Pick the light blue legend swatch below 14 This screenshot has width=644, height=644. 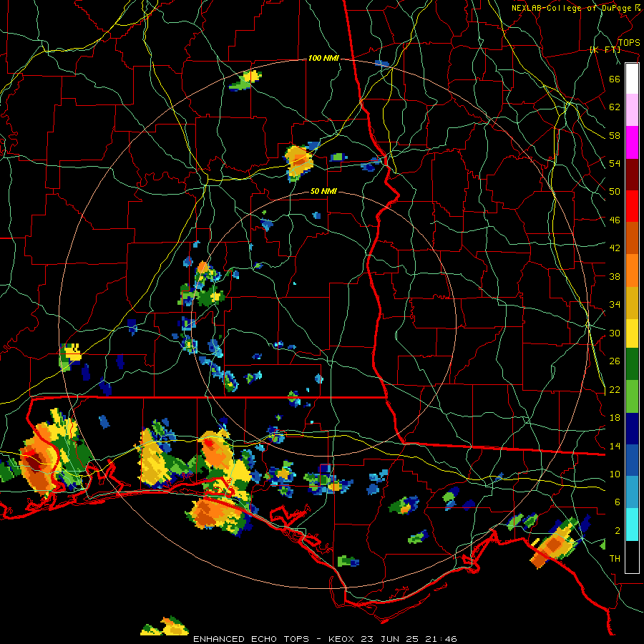pos(632,492)
